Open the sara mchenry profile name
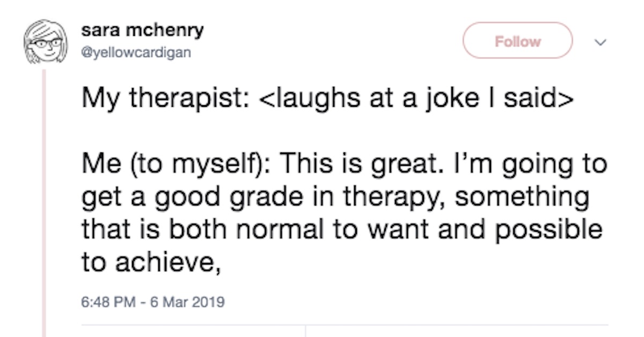 pyautogui.click(x=142, y=30)
